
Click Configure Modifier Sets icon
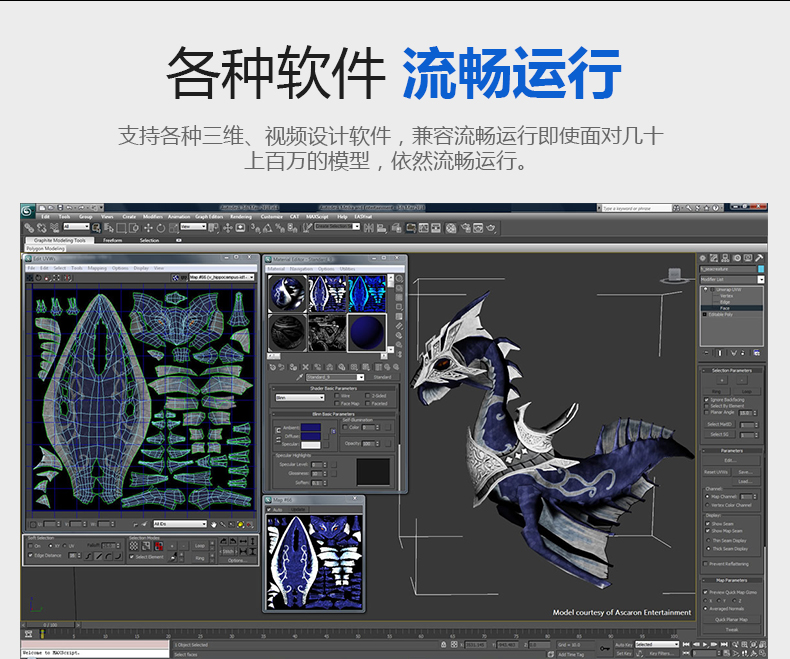click(x=757, y=353)
